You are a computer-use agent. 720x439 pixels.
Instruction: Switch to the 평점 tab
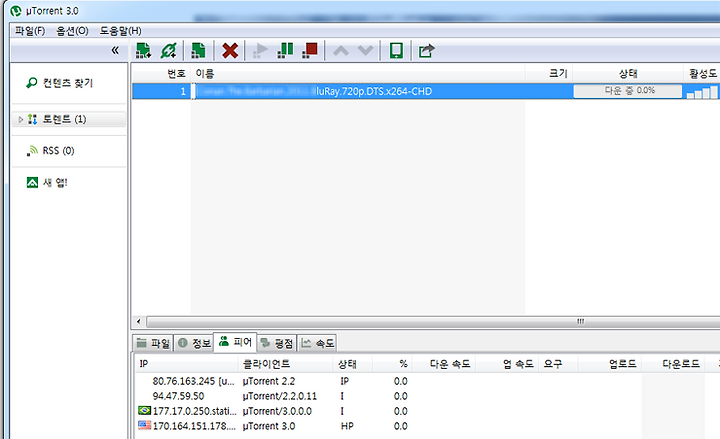[276, 343]
